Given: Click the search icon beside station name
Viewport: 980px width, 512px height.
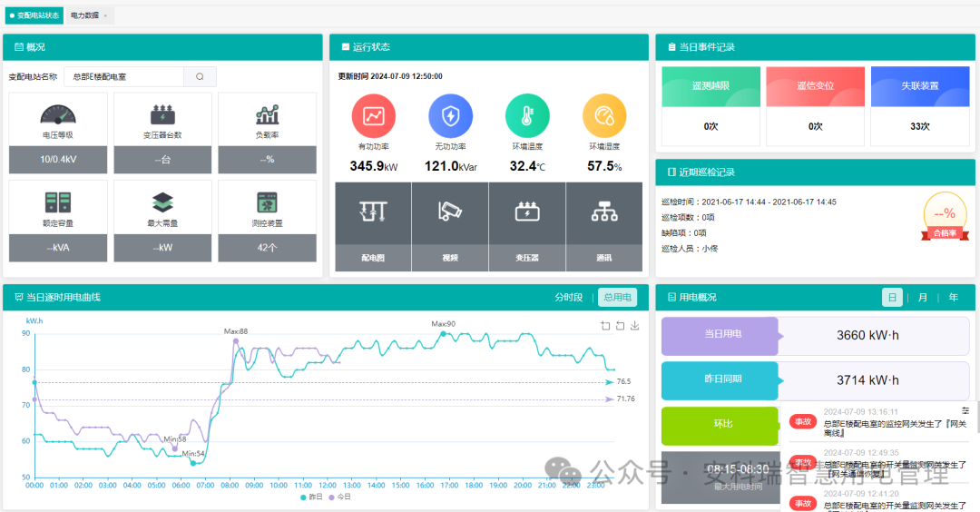Looking at the screenshot, I should point(200,77).
